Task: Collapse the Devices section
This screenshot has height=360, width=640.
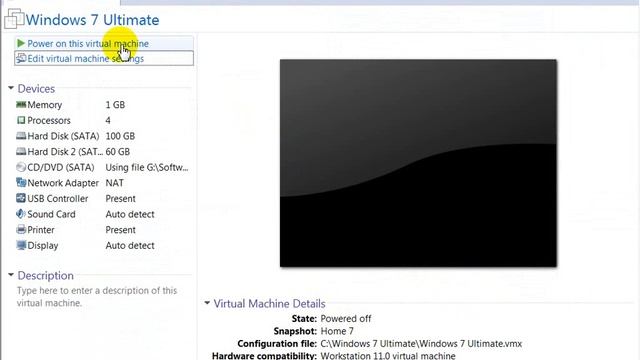Action: (x=11, y=88)
